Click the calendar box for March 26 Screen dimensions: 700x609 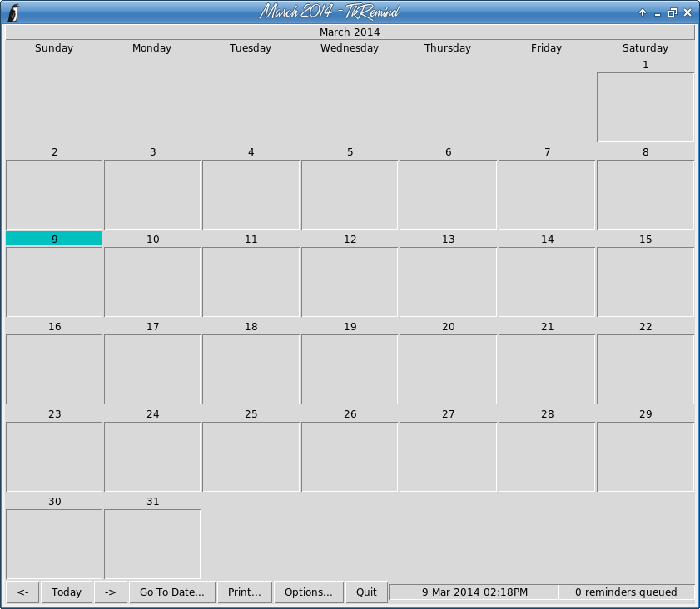(x=350, y=457)
